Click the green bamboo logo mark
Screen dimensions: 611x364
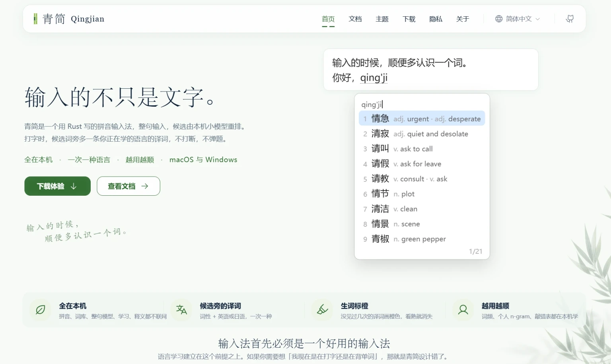35,19
